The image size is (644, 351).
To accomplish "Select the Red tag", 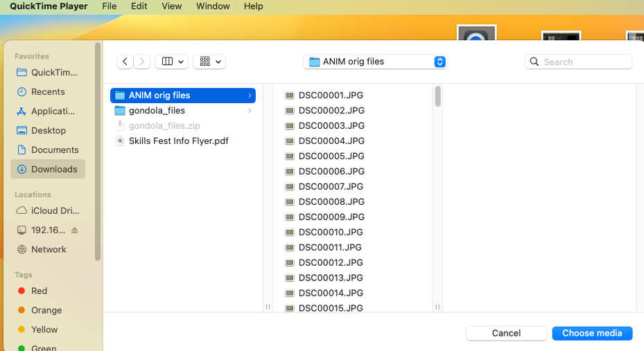I will 48,291.
